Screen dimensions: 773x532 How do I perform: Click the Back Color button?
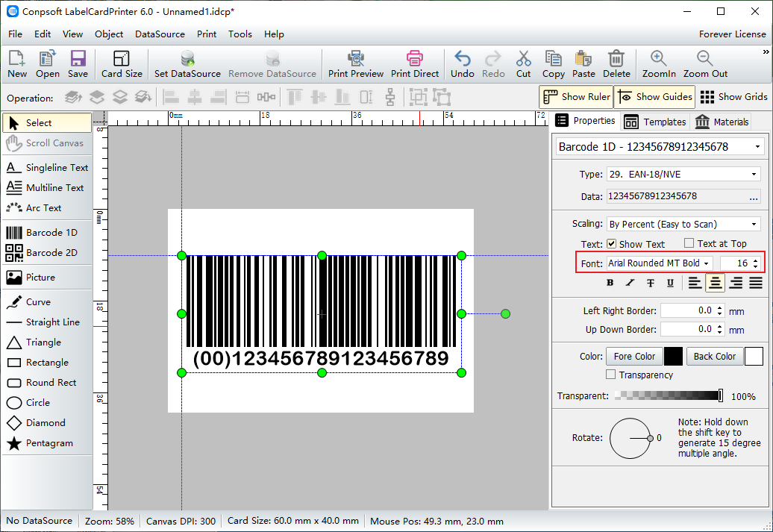(x=714, y=356)
